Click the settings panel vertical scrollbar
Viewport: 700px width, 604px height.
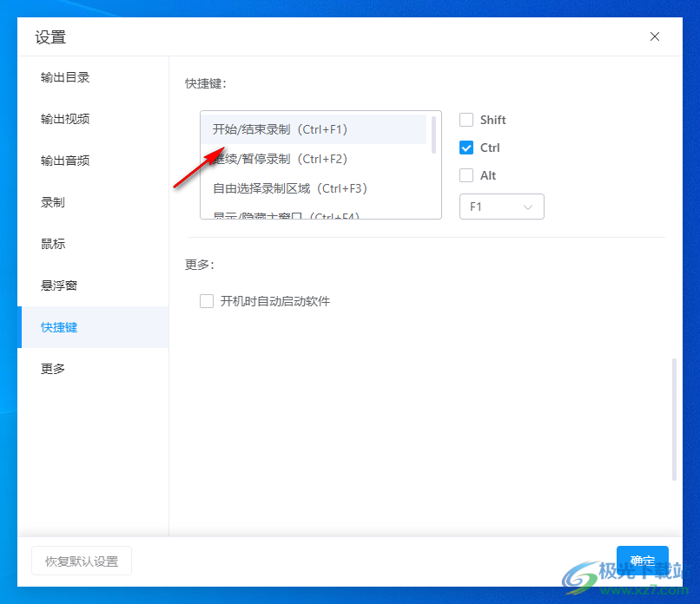click(x=674, y=419)
